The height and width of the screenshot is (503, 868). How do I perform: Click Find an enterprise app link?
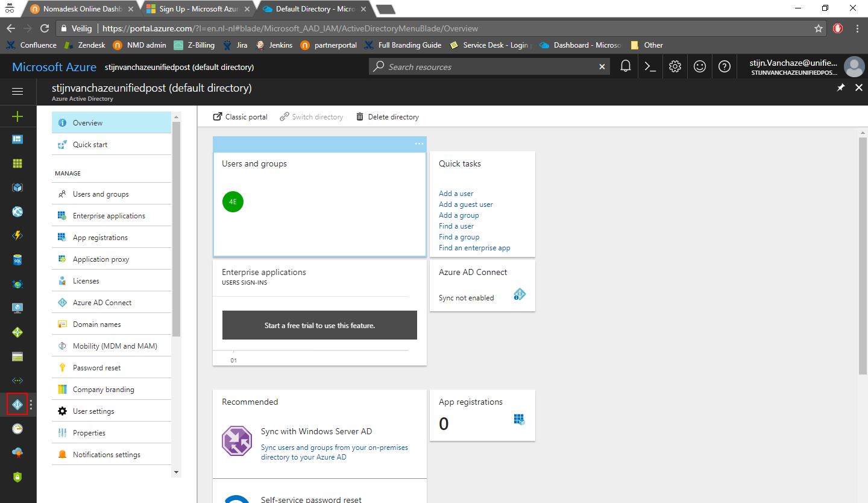(x=474, y=248)
